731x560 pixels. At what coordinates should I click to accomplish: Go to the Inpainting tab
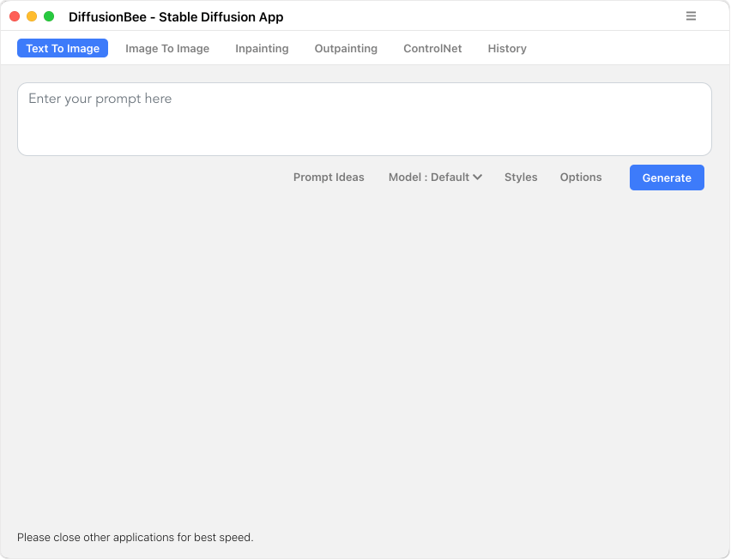click(x=262, y=48)
